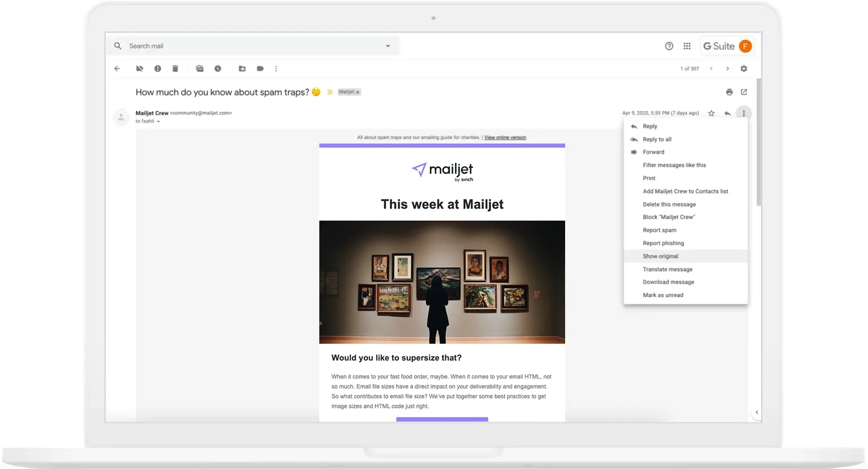Click the Mailjet logo in email

(442, 171)
